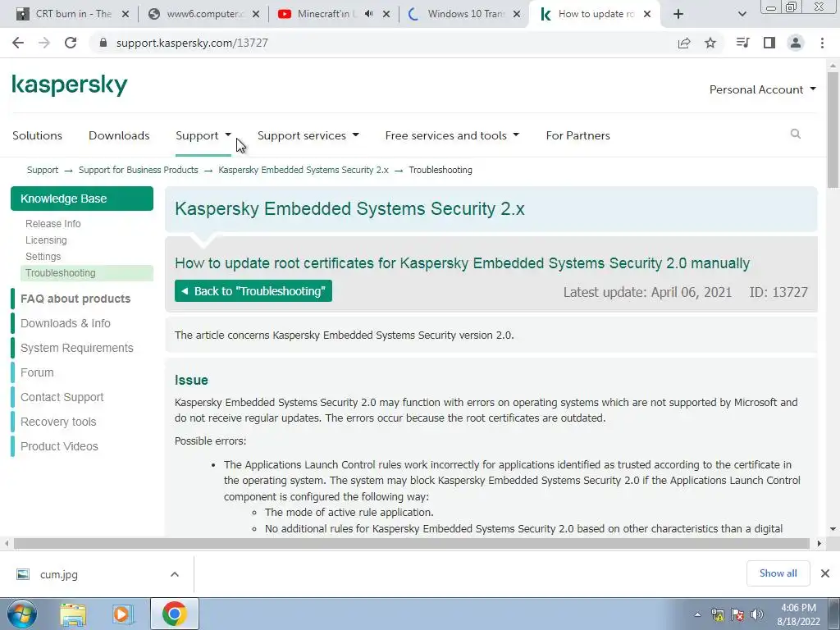Click the Chrome taskbar icon

(x=175, y=614)
